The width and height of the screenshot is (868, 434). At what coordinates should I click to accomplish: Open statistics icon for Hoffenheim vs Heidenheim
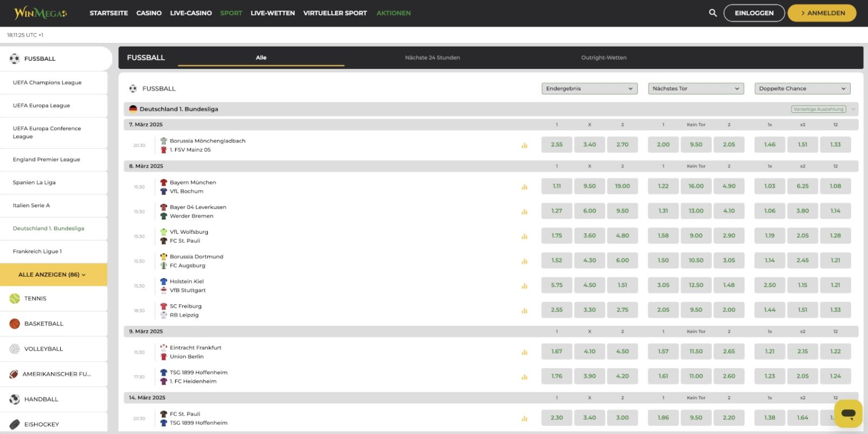pos(525,377)
